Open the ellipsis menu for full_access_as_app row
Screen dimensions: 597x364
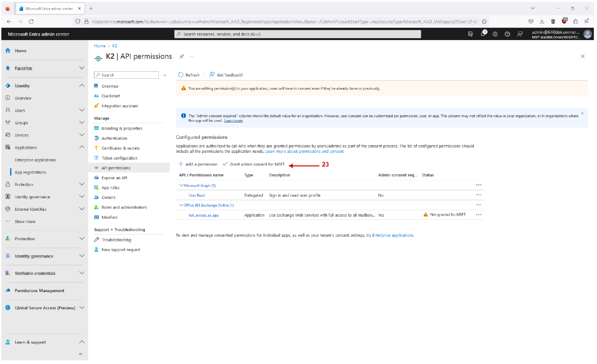[x=478, y=215]
